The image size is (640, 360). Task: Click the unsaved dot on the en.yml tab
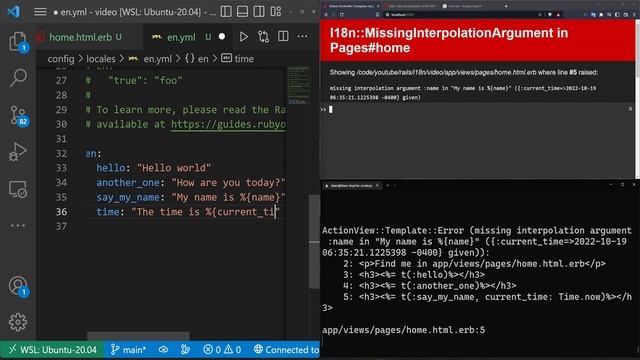tap(222, 37)
